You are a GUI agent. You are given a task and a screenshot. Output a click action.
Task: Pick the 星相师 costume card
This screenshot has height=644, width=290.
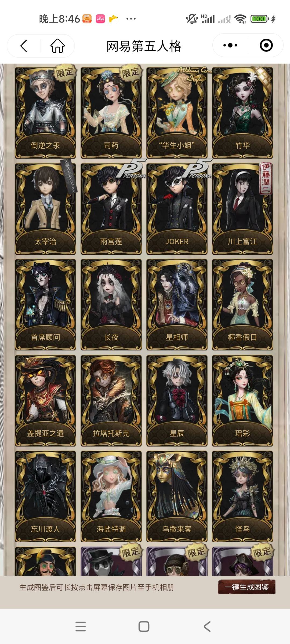point(177,305)
